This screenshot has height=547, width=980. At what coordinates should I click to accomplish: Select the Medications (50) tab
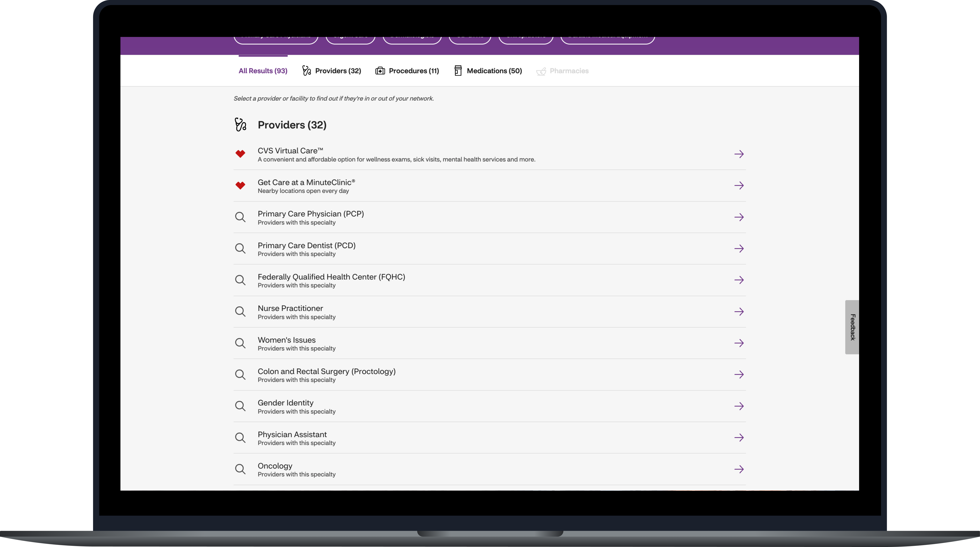(488, 71)
